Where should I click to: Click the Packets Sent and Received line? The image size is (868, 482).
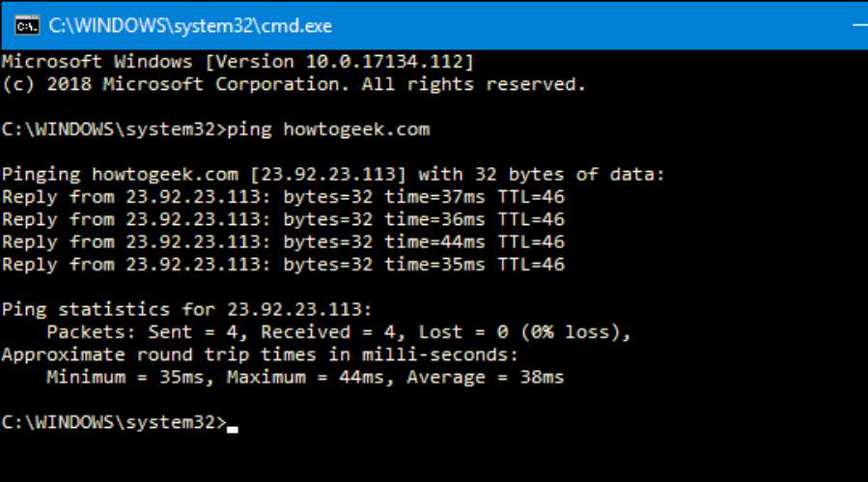[339, 332]
